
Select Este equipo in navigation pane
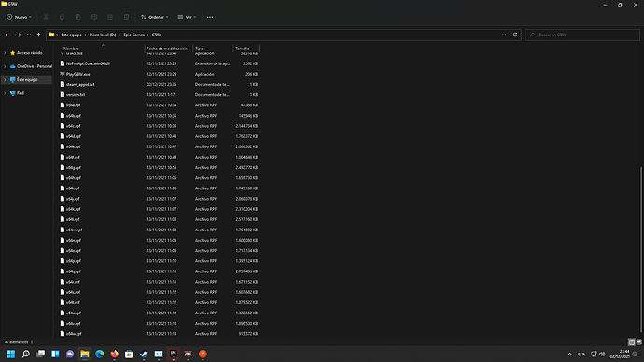click(27, 79)
